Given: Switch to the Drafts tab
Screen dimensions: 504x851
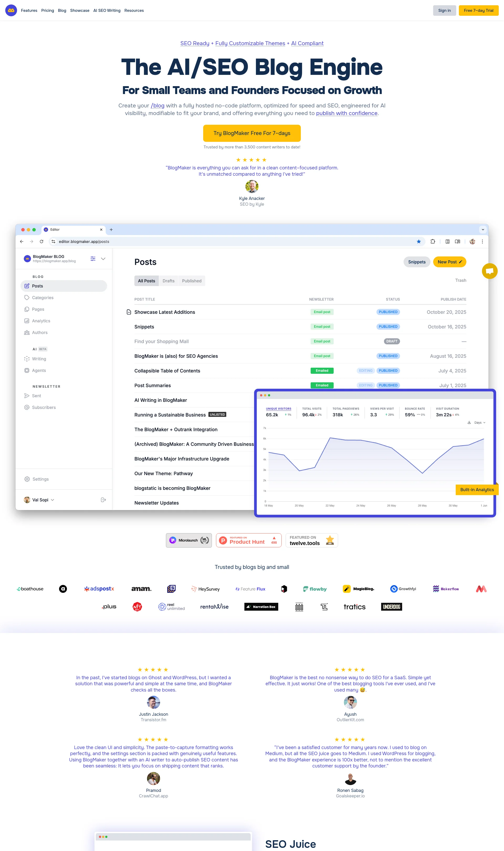Looking at the screenshot, I should click(169, 281).
